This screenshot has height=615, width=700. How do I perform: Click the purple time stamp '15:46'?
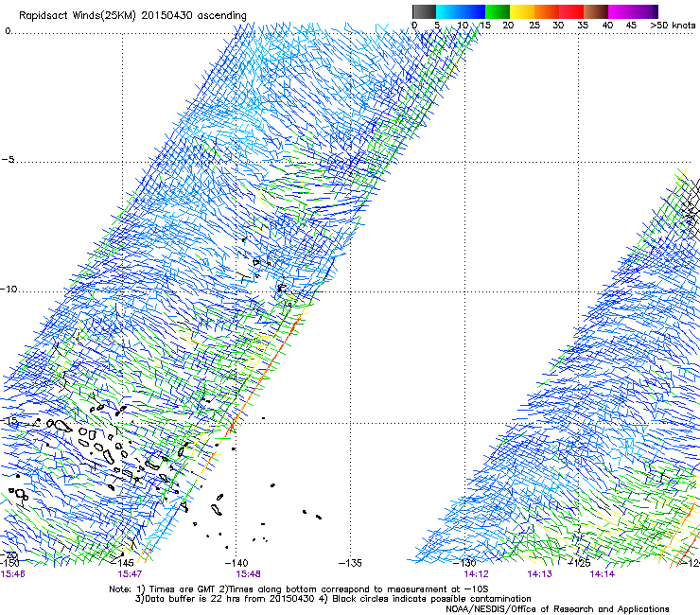tap(13, 574)
